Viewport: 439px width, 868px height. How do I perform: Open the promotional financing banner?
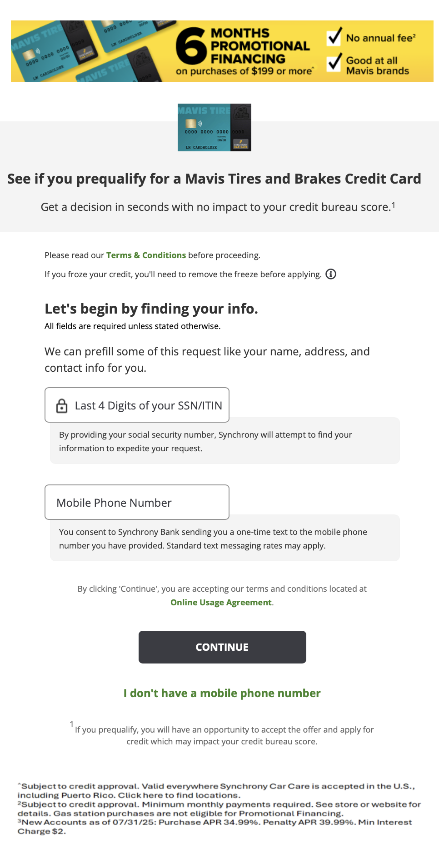222,51
